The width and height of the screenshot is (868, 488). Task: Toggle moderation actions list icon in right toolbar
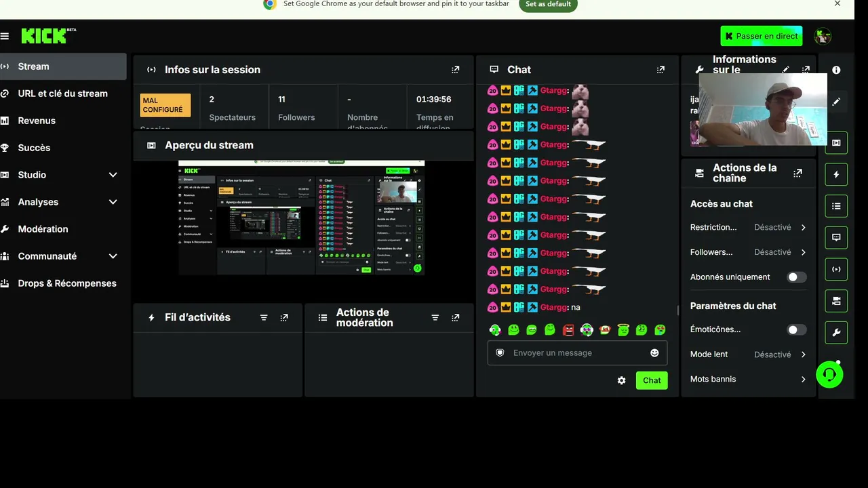[x=836, y=206]
